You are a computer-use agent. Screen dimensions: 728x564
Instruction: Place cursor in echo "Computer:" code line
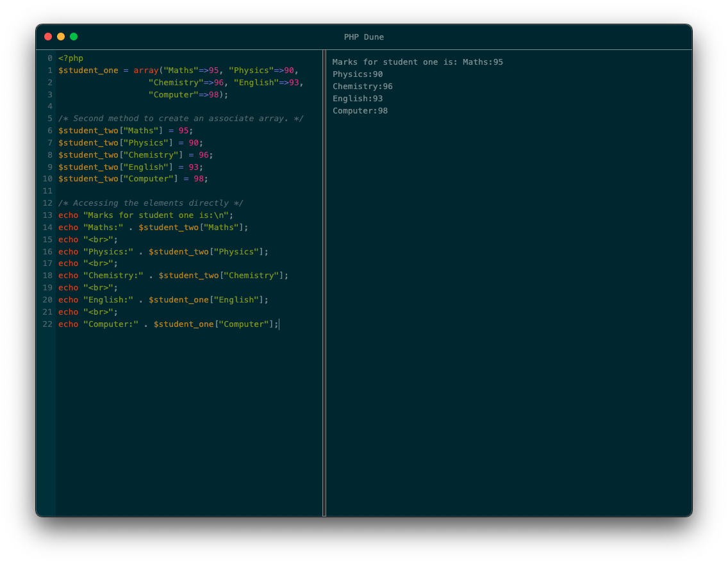click(x=169, y=324)
